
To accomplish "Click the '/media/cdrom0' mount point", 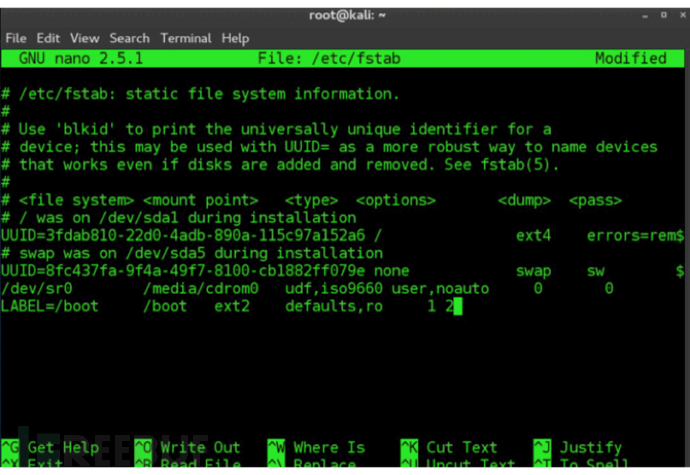I will tap(201, 288).
